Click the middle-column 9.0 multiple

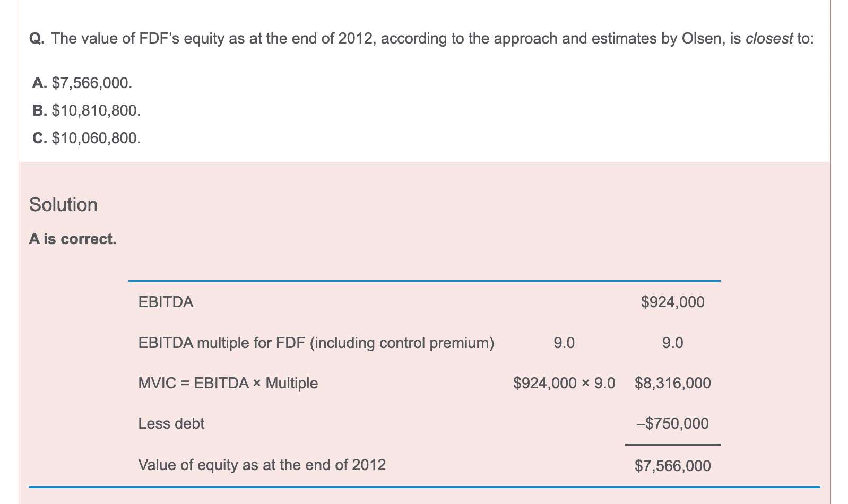(x=564, y=343)
